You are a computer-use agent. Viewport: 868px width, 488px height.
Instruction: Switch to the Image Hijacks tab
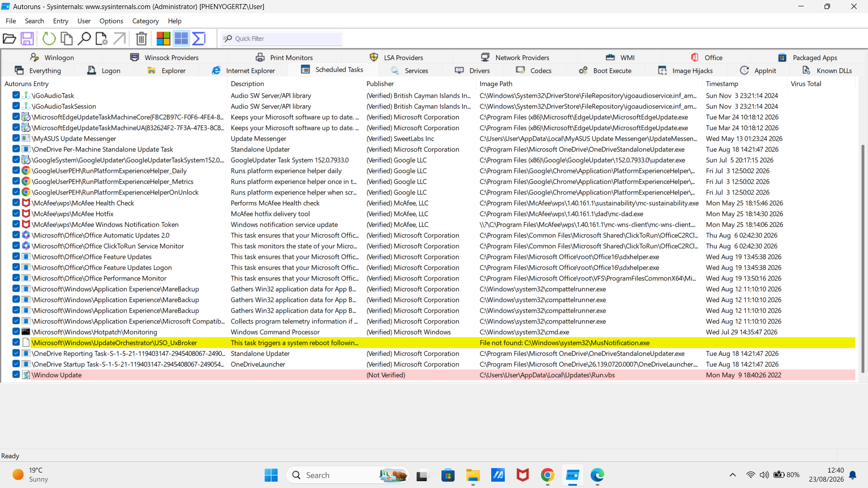tap(685, 71)
